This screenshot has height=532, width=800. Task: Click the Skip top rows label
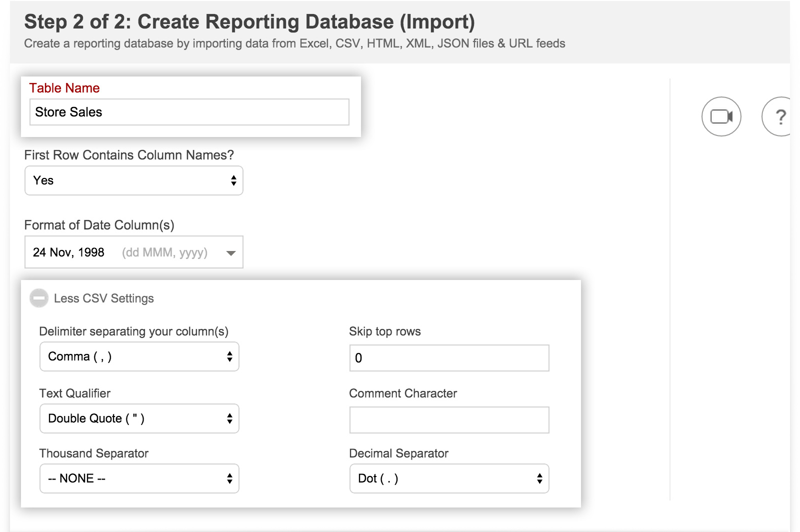coord(384,331)
